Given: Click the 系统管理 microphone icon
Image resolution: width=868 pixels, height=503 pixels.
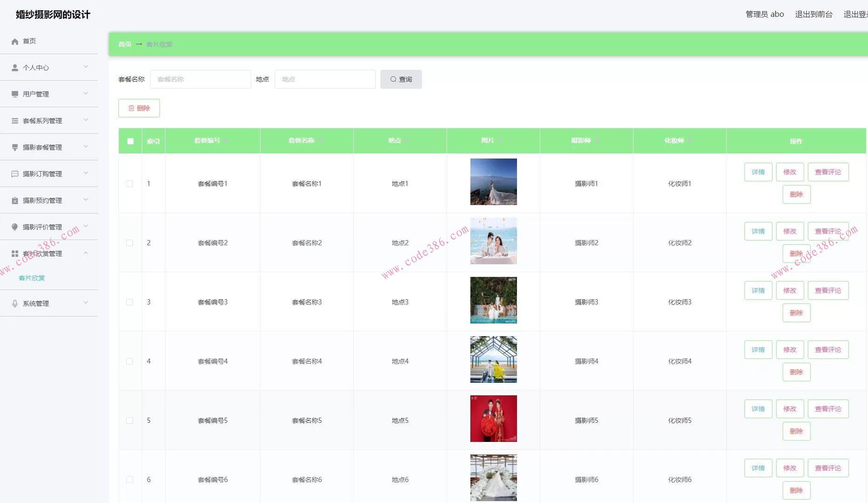Looking at the screenshot, I should [15, 303].
